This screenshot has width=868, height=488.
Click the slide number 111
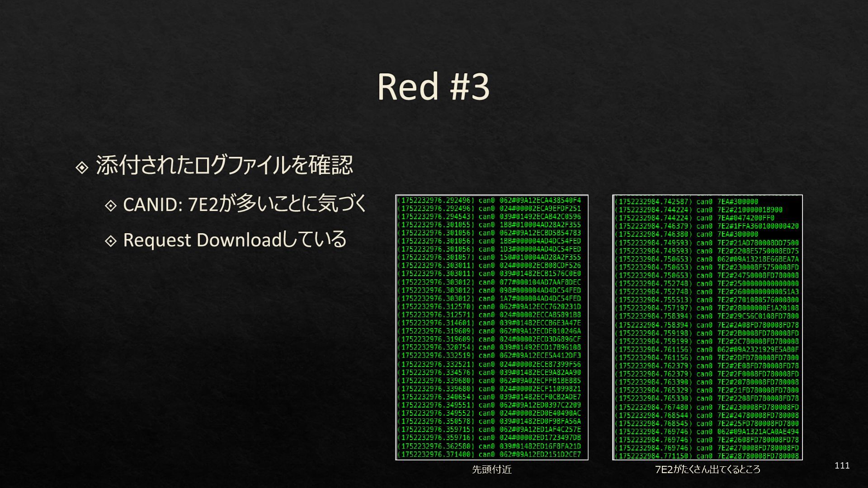tap(842, 466)
